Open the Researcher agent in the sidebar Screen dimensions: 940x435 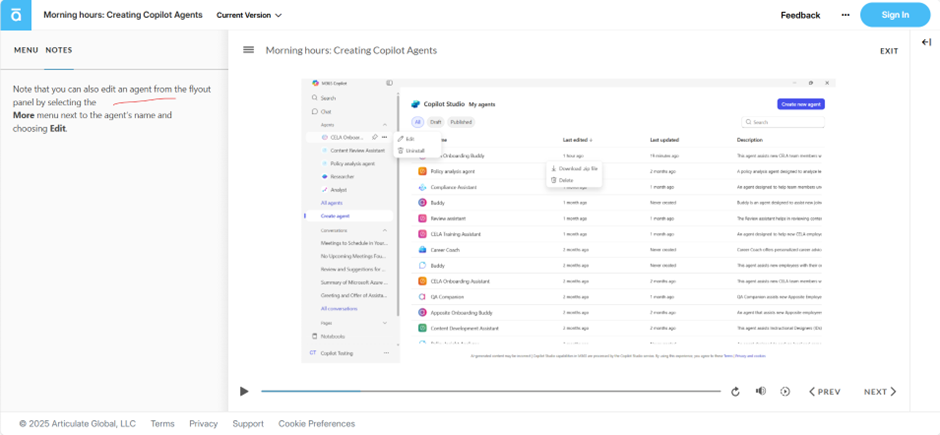[x=338, y=177]
